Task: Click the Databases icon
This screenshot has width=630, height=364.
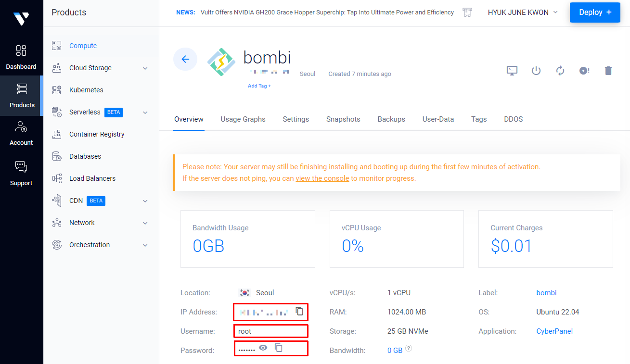Action: (x=57, y=156)
